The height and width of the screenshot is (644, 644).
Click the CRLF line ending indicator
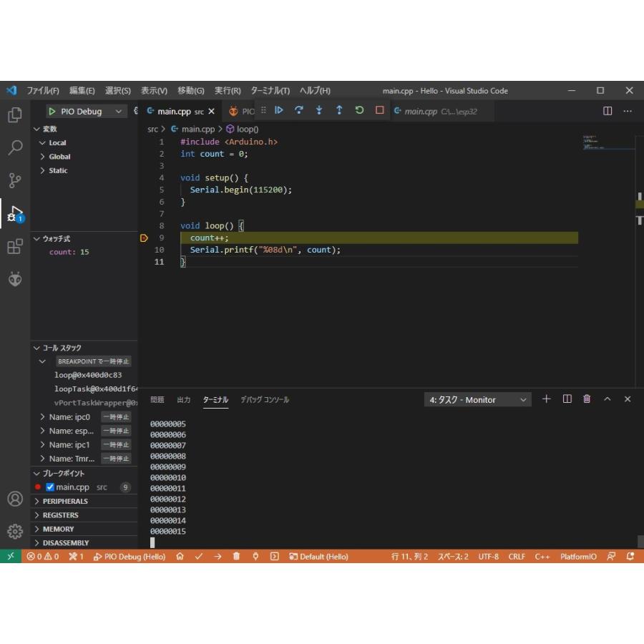(x=517, y=557)
